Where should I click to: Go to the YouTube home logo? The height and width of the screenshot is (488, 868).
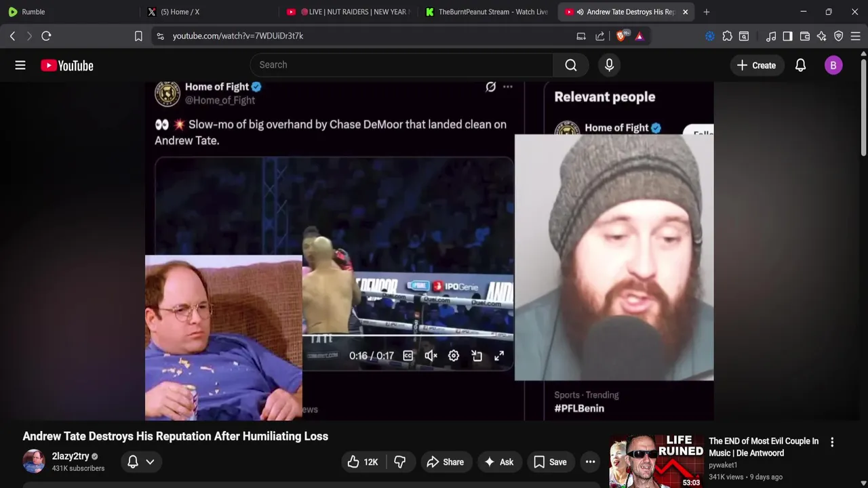(x=66, y=66)
